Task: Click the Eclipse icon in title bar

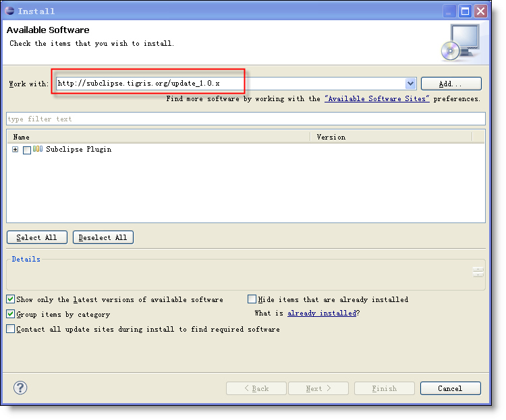Action: 9,11
